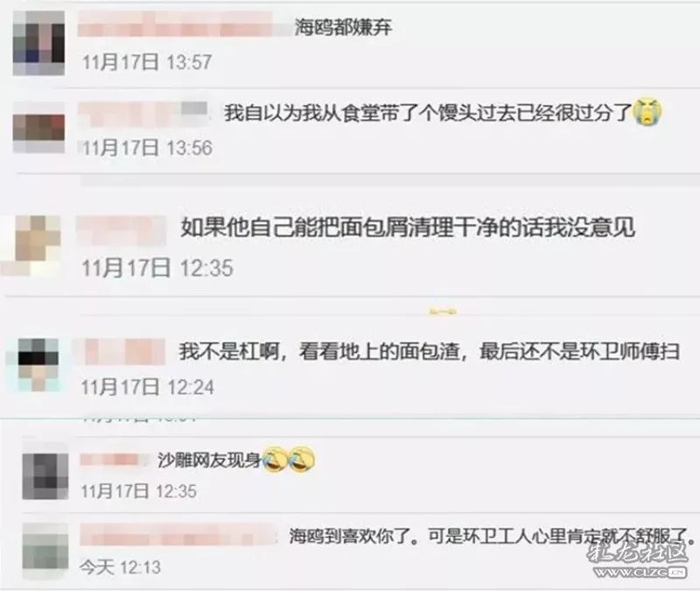The width and height of the screenshot is (700, 591).
Task: Open blurred username before 沙雕网友现身
Action: point(115,461)
